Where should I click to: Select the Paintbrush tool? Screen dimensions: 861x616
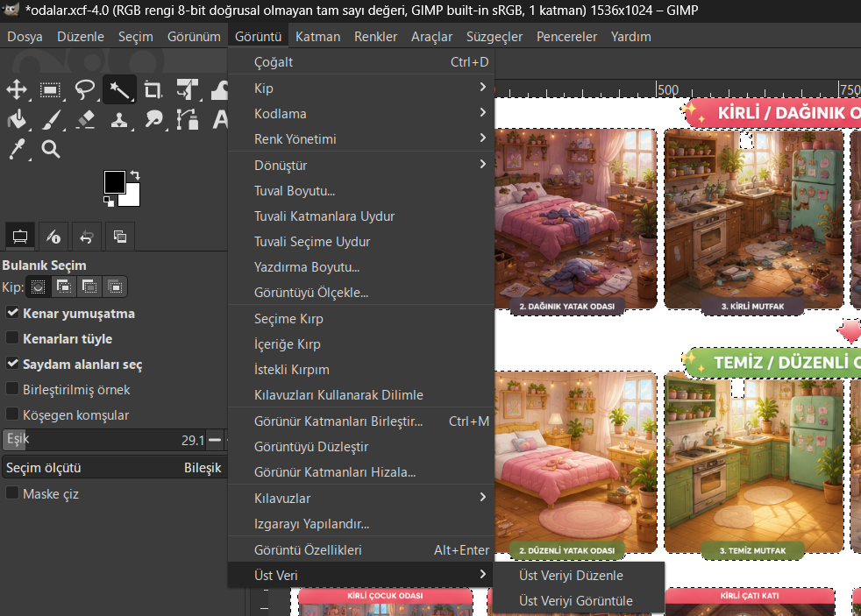tap(51, 119)
